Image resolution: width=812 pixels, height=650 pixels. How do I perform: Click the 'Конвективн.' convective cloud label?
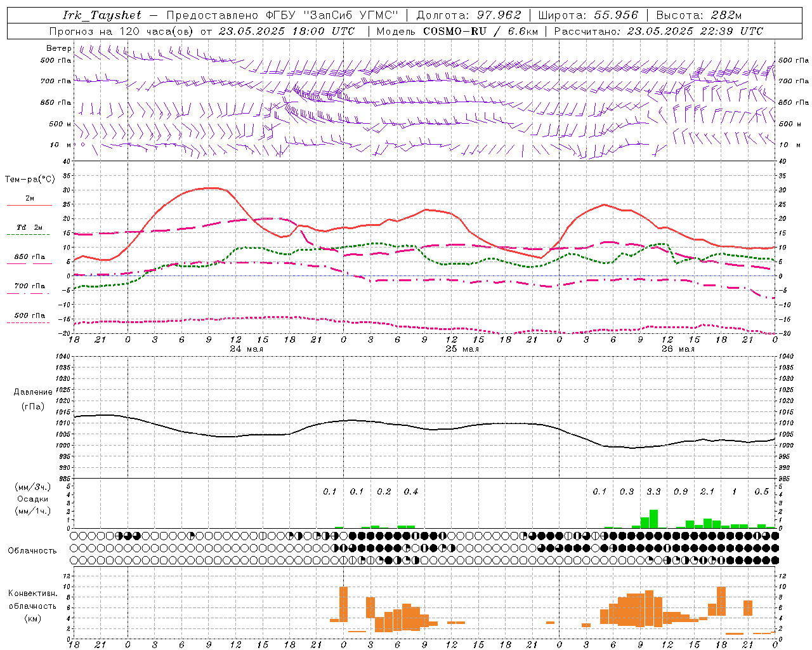point(32,594)
